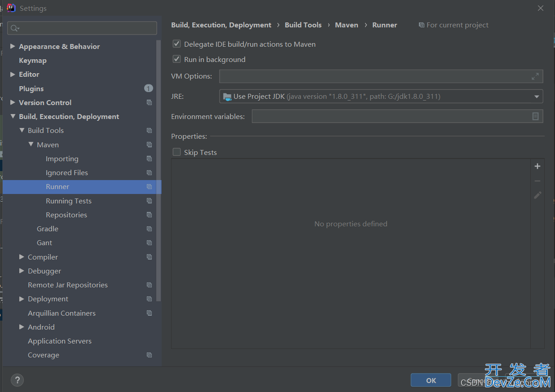This screenshot has width=555, height=392.
Task: Select Running Tests in Maven settings
Action: click(x=68, y=201)
